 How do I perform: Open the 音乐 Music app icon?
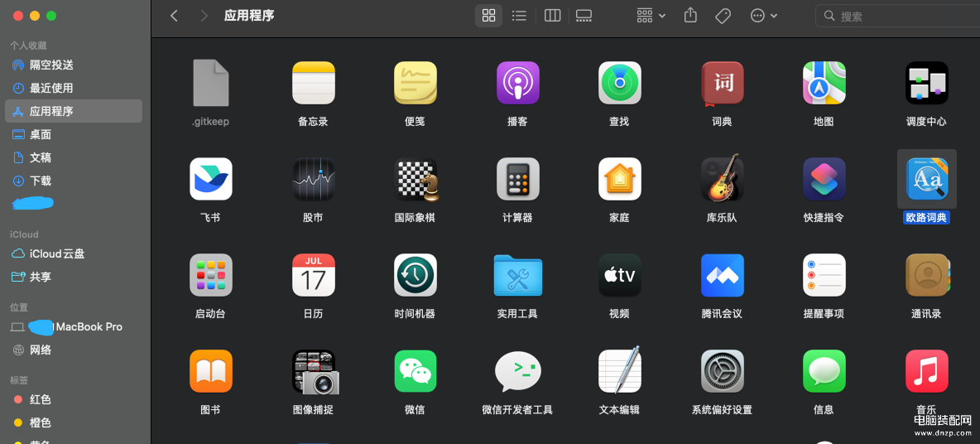(926, 371)
